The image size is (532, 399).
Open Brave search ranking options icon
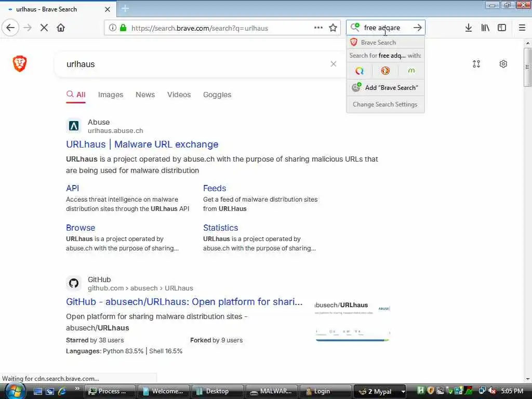[476, 64]
